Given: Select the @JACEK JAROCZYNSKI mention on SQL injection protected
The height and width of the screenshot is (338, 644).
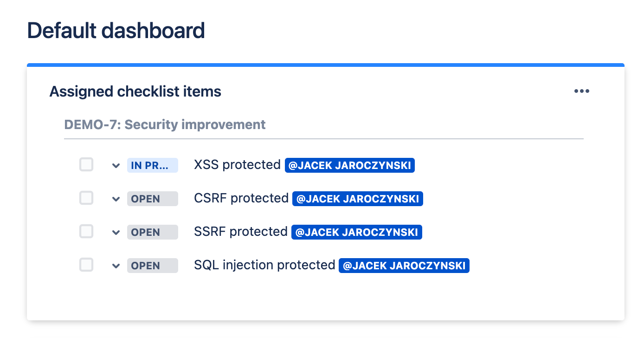Looking at the screenshot, I should [x=404, y=265].
